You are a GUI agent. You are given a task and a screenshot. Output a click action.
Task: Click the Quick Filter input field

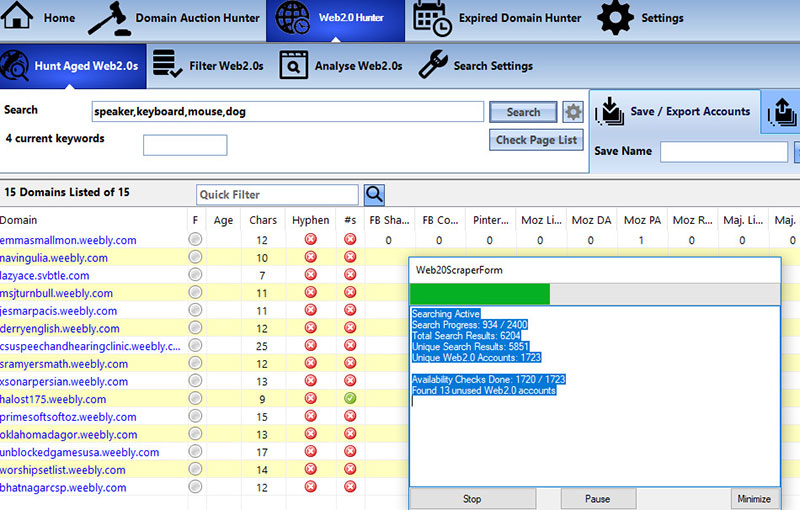pyautogui.click(x=277, y=195)
